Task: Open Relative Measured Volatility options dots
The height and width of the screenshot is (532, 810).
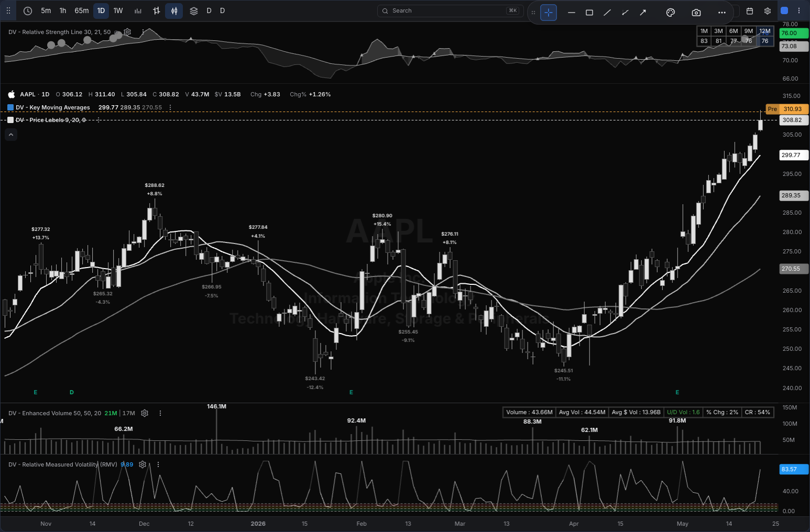Action: 158,464
